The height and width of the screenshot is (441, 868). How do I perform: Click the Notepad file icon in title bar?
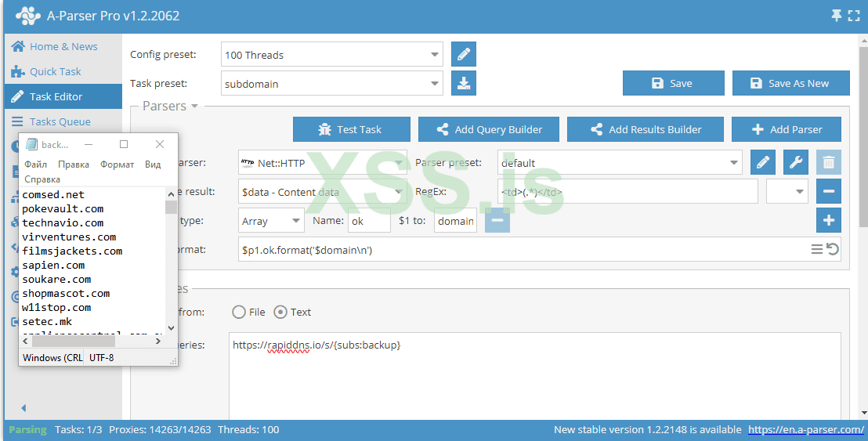click(x=31, y=144)
